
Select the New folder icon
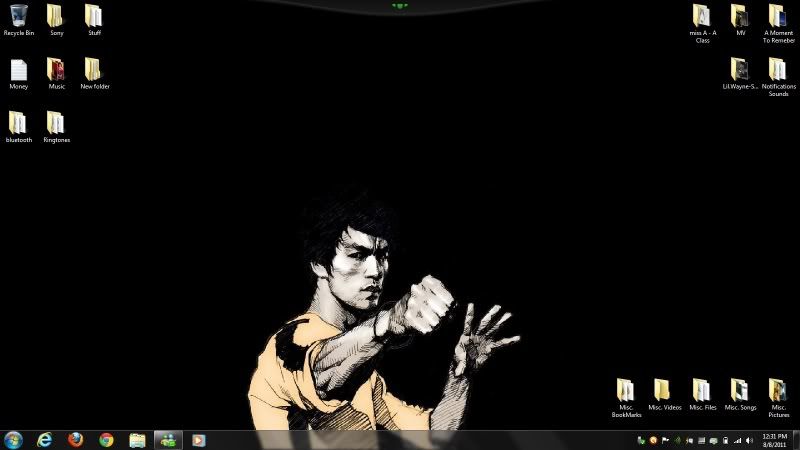point(94,73)
